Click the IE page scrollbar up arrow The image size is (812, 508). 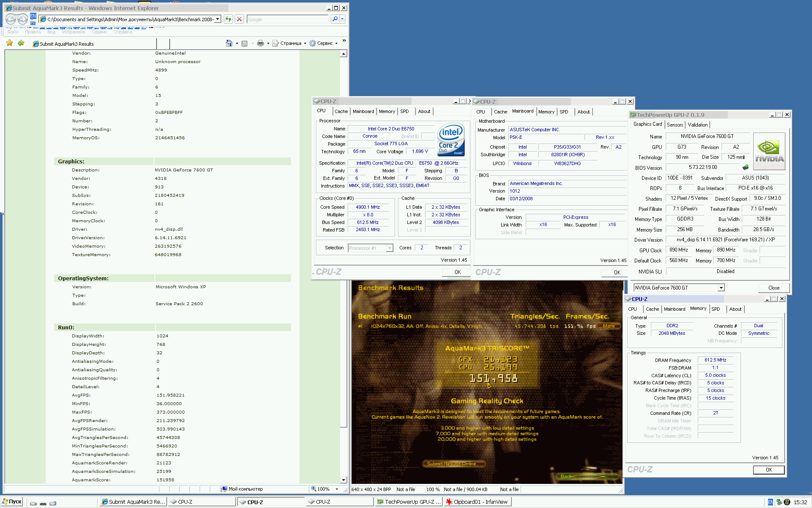343,54
